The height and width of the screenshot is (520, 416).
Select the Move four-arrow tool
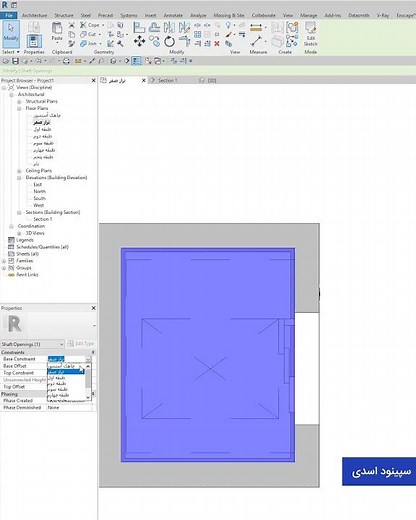pos(139,42)
